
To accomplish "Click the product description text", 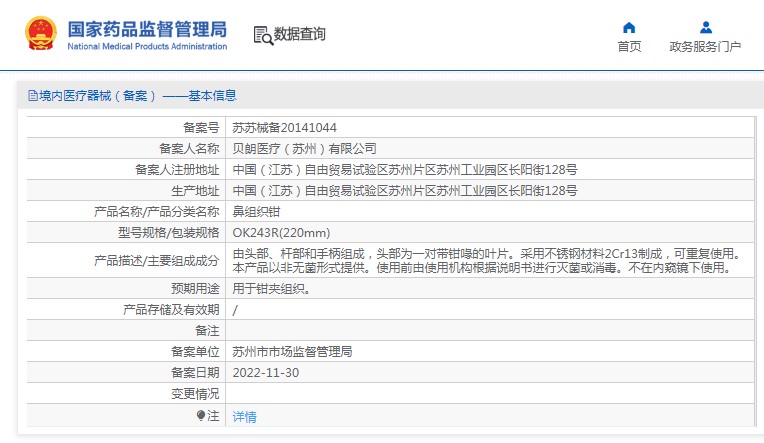I will point(487,261).
